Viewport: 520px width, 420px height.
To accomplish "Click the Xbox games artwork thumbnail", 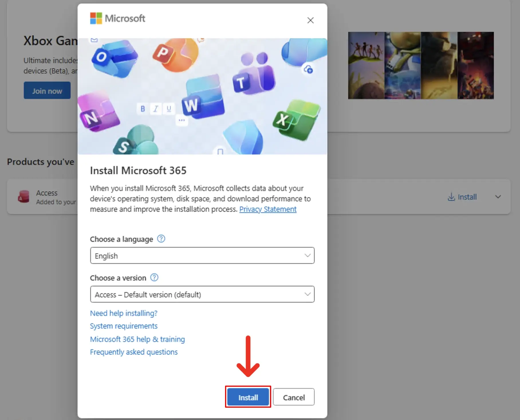I will (x=421, y=65).
